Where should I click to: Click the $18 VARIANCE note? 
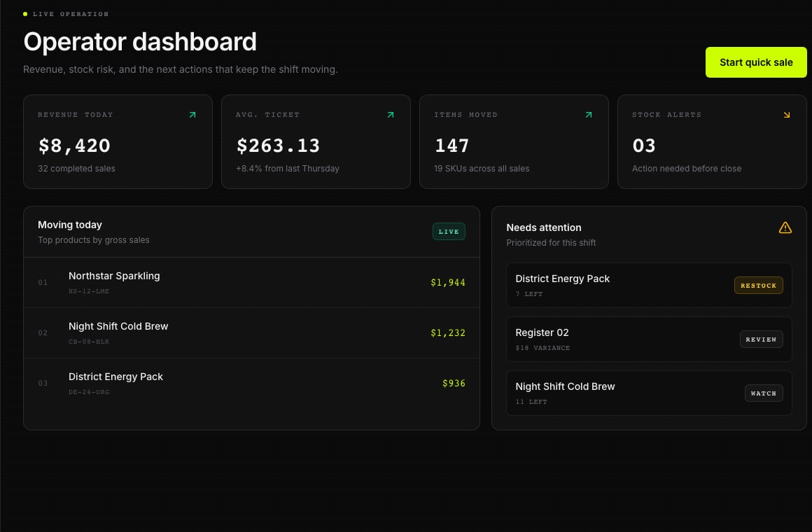542,348
